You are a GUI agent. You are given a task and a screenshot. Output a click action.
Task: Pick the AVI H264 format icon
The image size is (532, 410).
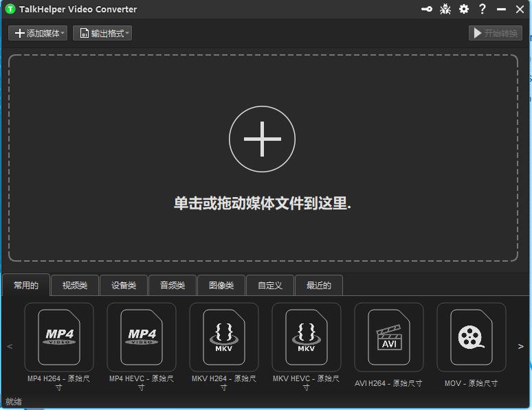[389, 337]
